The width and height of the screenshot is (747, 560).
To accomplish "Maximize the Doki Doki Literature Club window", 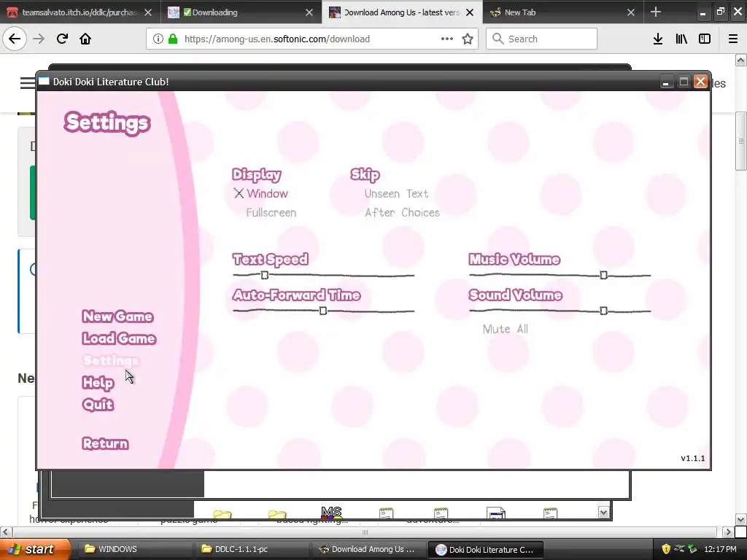I will (684, 82).
